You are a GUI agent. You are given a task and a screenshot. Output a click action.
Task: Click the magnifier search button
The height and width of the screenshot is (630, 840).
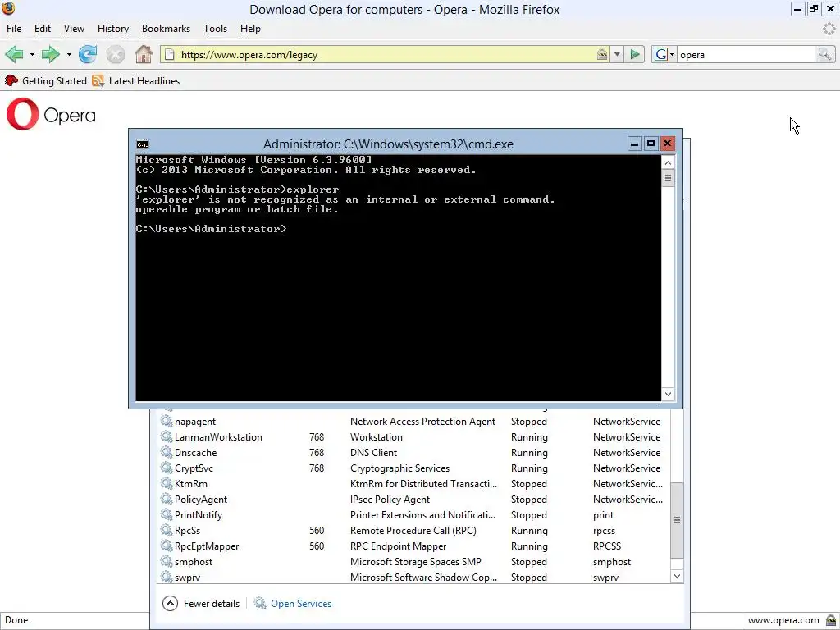coord(824,54)
